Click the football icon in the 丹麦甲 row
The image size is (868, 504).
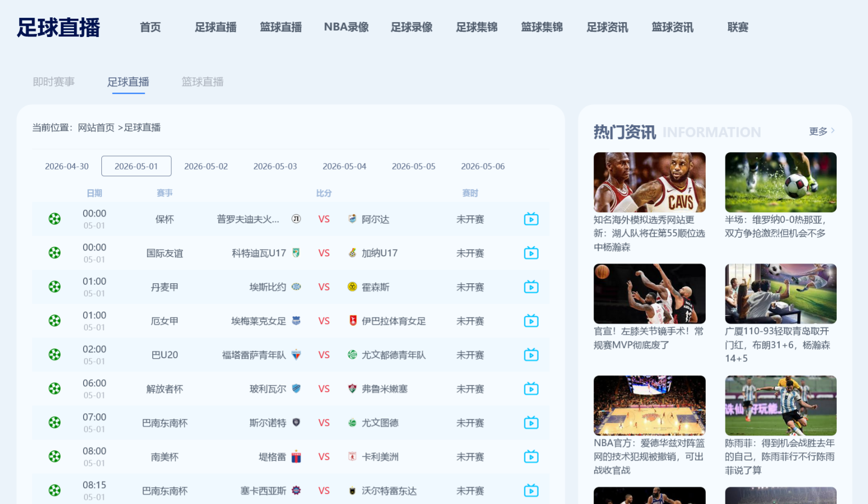pyautogui.click(x=55, y=287)
